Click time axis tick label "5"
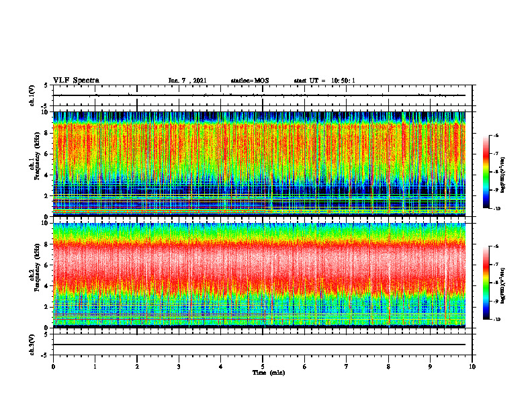This screenshot has height=411, width=532. pyautogui.click(x=263, y=367)
